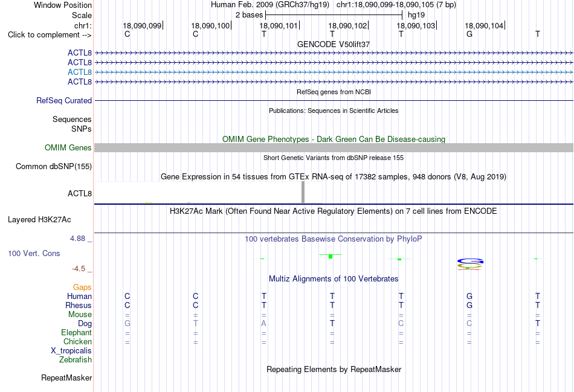Image resolution: width=574 pixels, height=392 pixels.
Task: Click 100 vertebrates Basewise Conservation title
Action: [x=334, y=239]
